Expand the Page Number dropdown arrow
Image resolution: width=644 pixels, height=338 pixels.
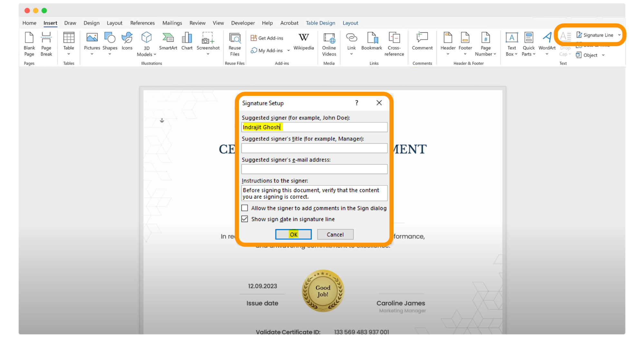point(495,54)
